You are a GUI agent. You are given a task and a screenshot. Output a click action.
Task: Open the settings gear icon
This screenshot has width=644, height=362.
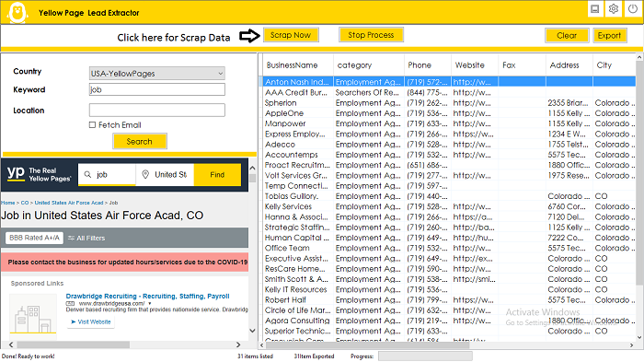614,8
